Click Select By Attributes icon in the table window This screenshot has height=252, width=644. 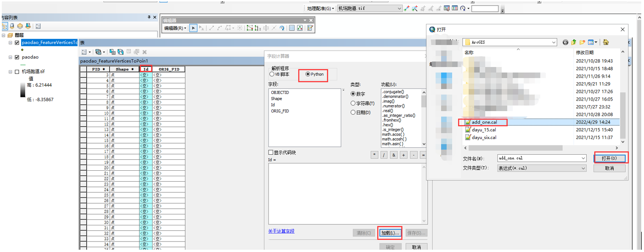pyautogui.click(x=112, y=52)
